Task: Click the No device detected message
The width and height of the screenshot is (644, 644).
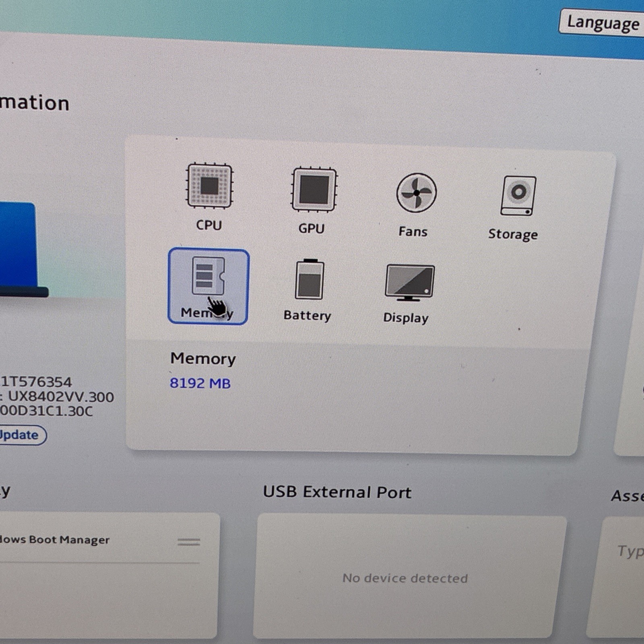Action: click(x=405, y=578)
